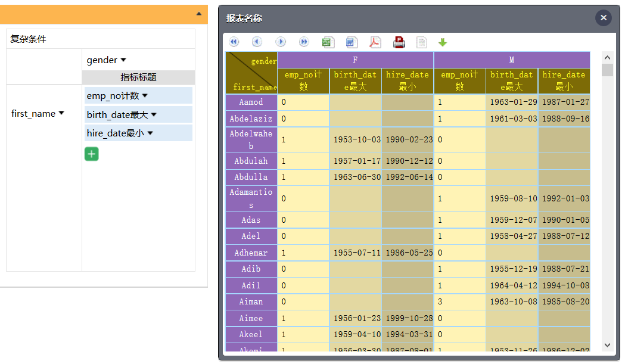The width and height of the screenshot is (625, 364).
Task: Add a new indicator with green plus
Action: pos(92,154)
